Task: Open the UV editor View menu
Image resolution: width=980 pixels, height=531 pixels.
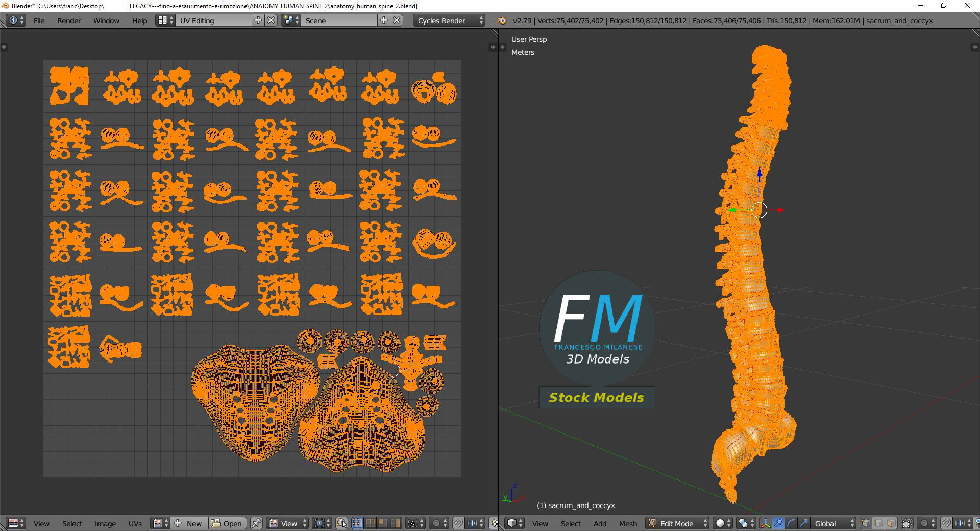Action: tap(41, 523)
